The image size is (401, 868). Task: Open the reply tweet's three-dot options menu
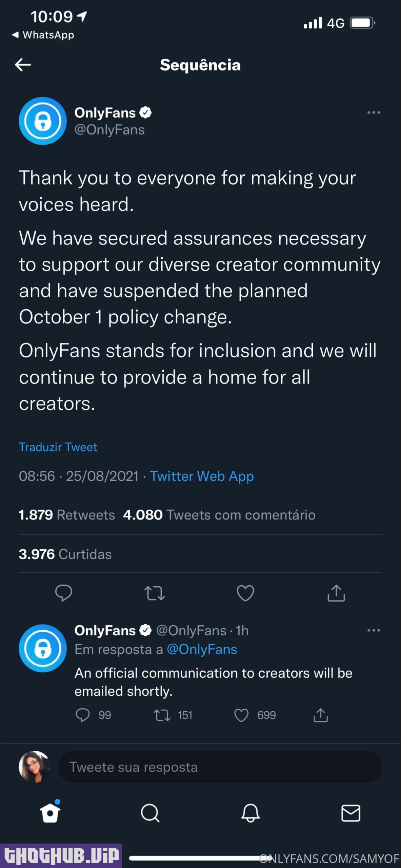pyautogui.click(x=374, y=630)
